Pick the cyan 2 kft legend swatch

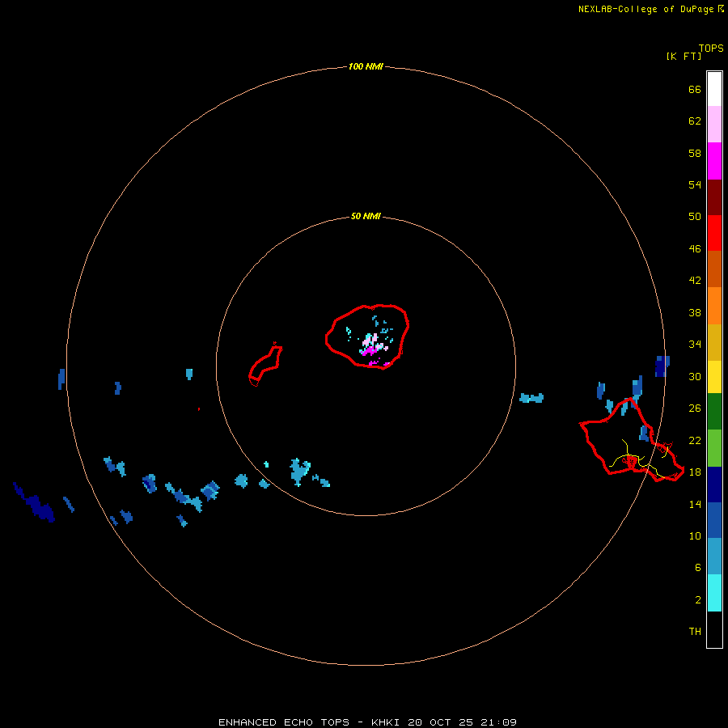coord(714,593)
